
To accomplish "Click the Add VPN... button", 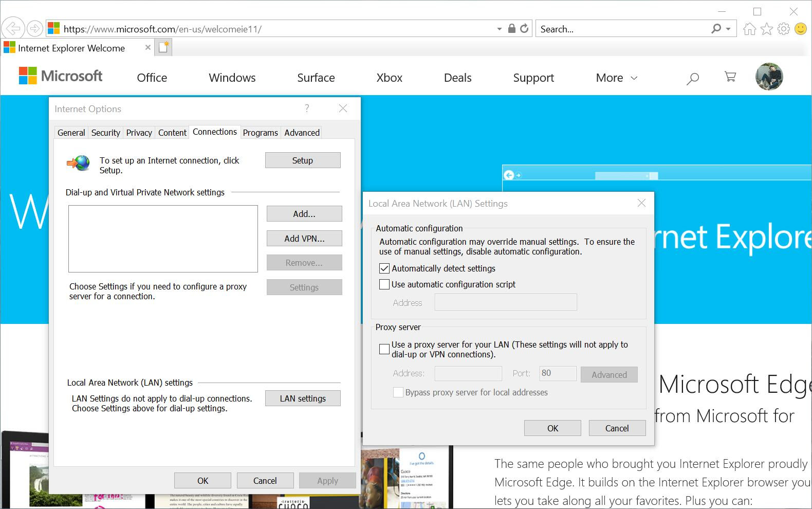I will point(304,239).
